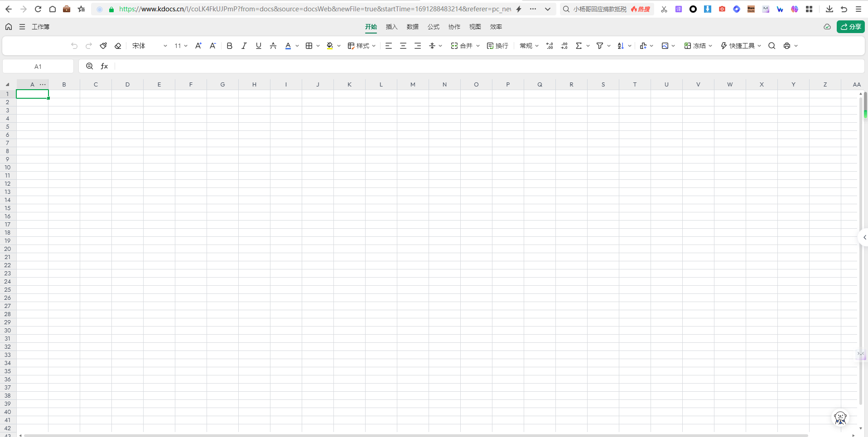This screenshot has width=868, height=437.
Task: Click the filter funnel icon
Action: (600, 46)
